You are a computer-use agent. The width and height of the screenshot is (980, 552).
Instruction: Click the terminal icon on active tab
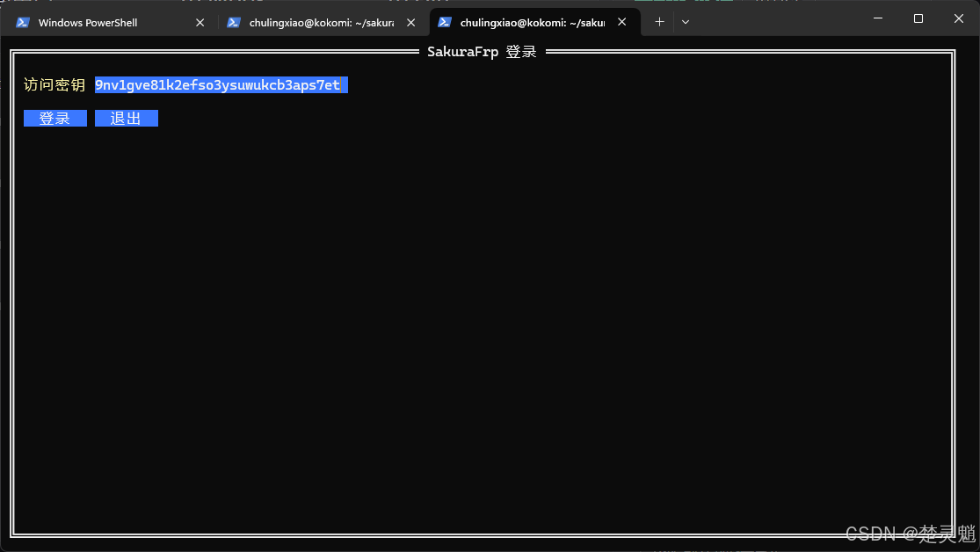tap(445, 23)
